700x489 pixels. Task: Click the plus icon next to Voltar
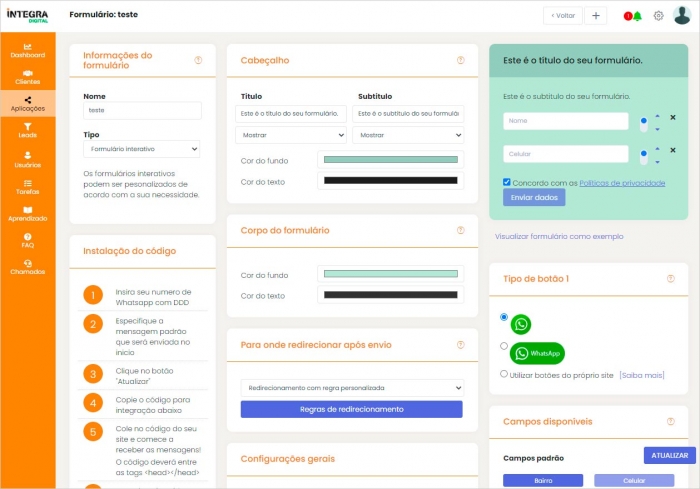[595, 16]
